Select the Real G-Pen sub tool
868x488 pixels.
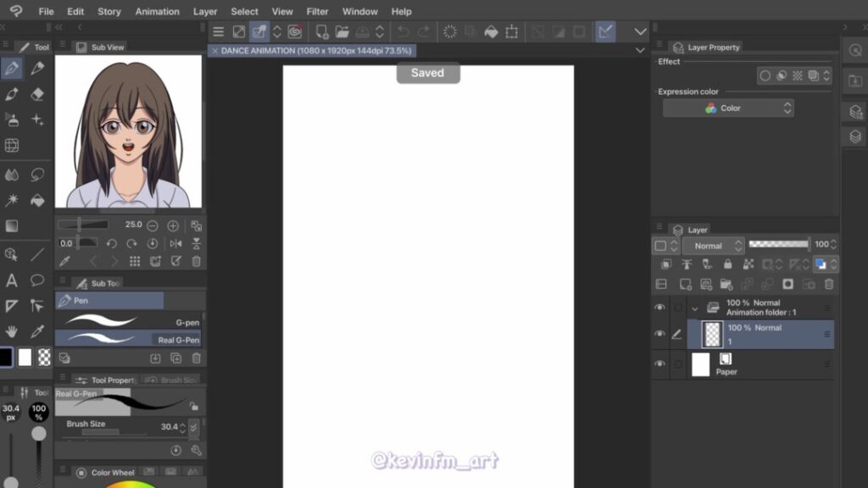pos(129,339)
